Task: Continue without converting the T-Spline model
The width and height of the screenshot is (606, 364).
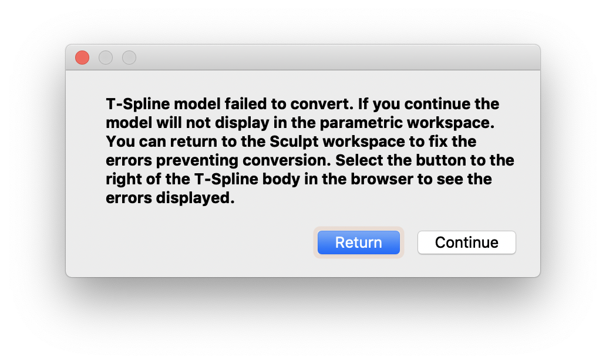Action: pyautogui.click(x=466, y=242)
